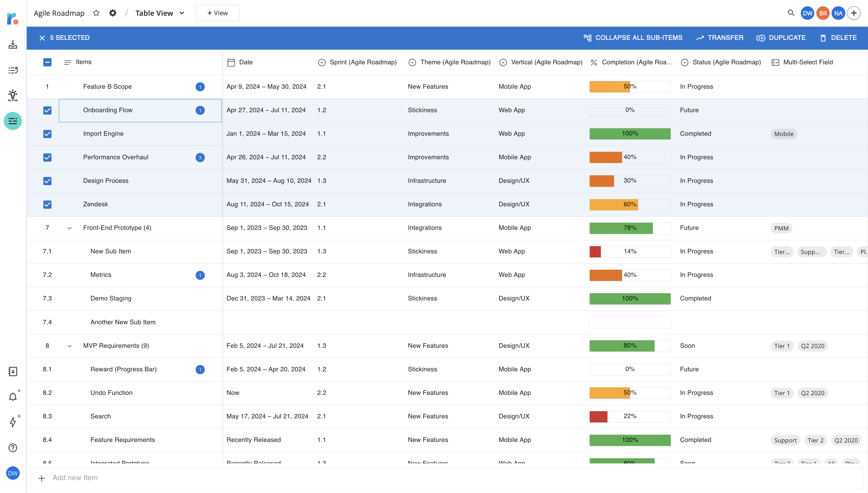868x493 pixels.
Task: Click the BR collaborator avatar
Action: pos(823,13)
